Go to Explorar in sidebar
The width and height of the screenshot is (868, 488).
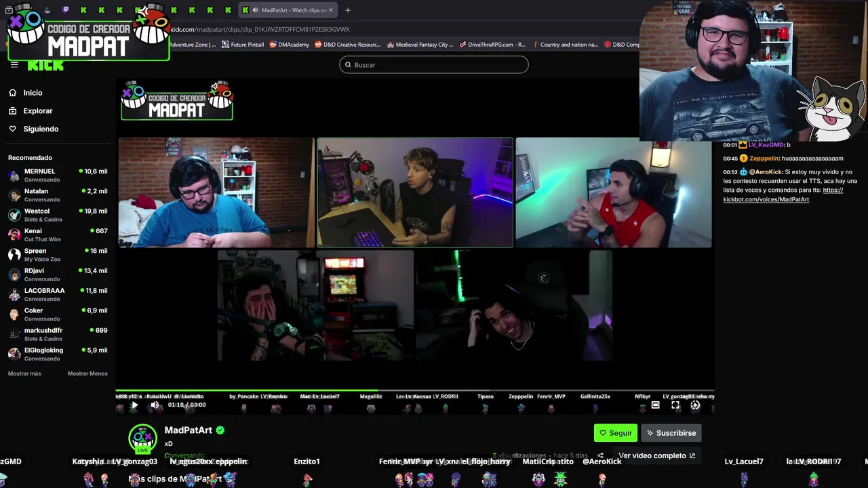(38, 110)
